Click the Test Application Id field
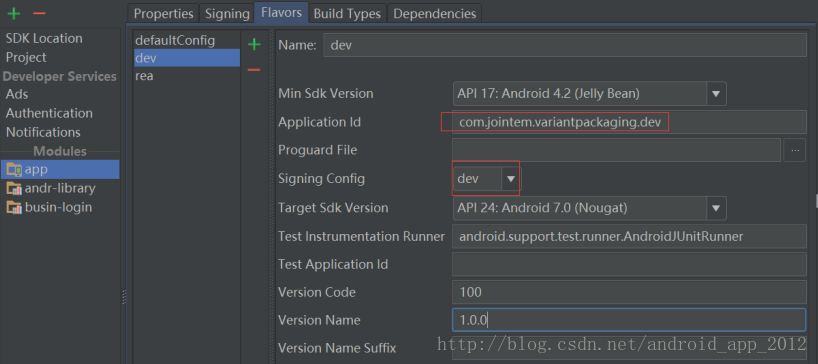 629,264
